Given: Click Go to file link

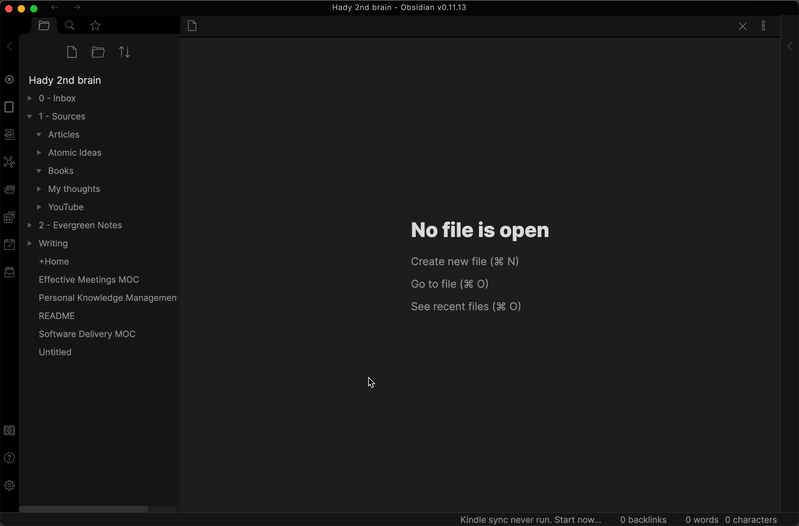Looking at the screenshot, I should coord(449,284).
